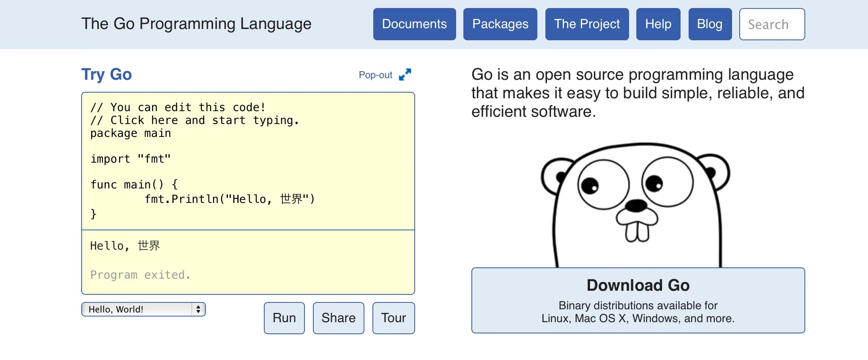Image resolution: width=868 pixels, height=360 pixels.
Task: Click the fmt.Println code line
Action: click(230, 199)
